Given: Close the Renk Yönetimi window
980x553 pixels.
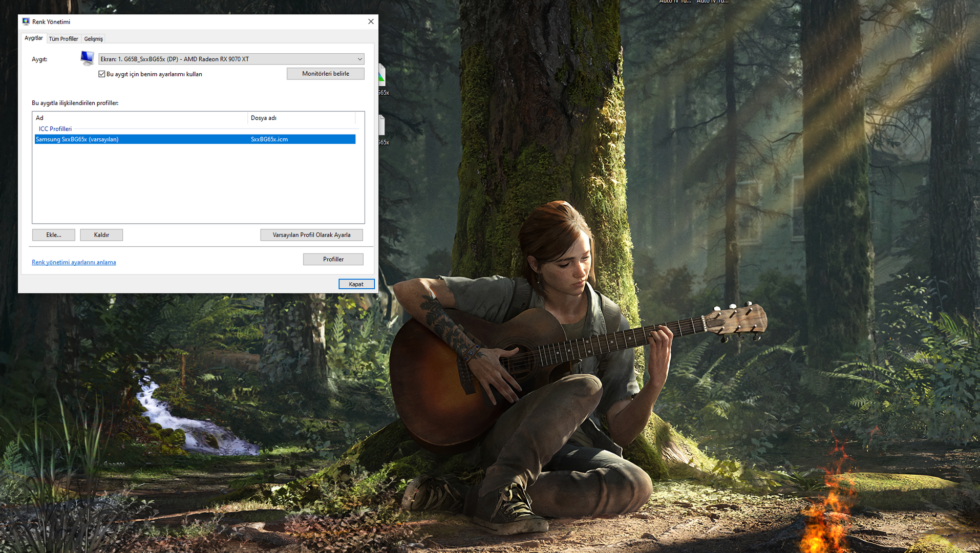Looking at the screenshot, I should 371,22.
